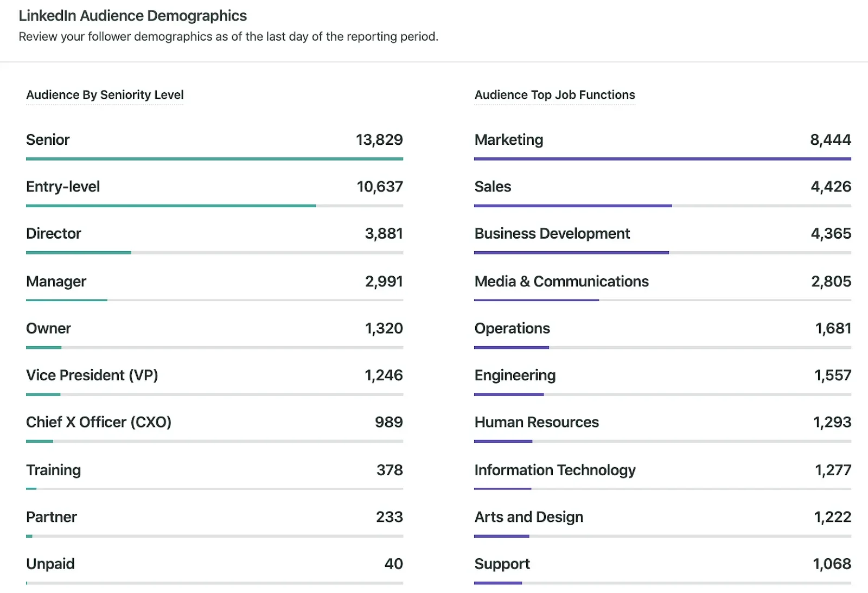This screenshot has height=593, width=868.
Task: Click the Media & Communications label
Action: coord(561,282)
